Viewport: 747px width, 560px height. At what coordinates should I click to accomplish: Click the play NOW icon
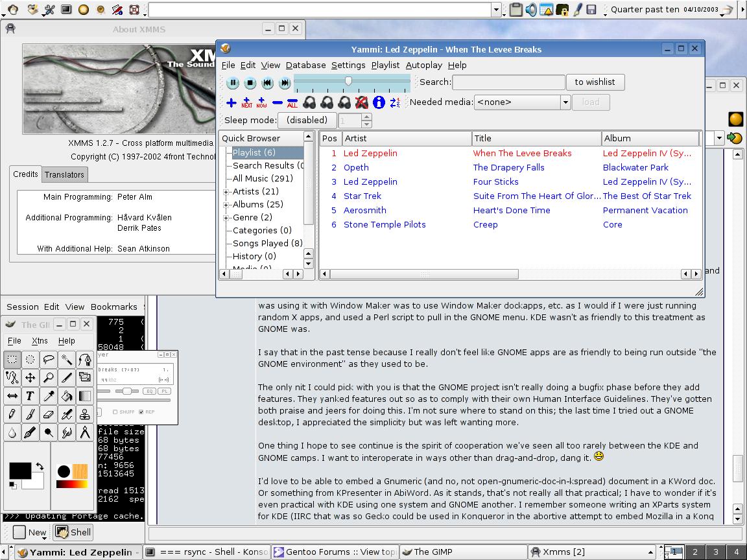pyautogui.click(x=261, y=102)
